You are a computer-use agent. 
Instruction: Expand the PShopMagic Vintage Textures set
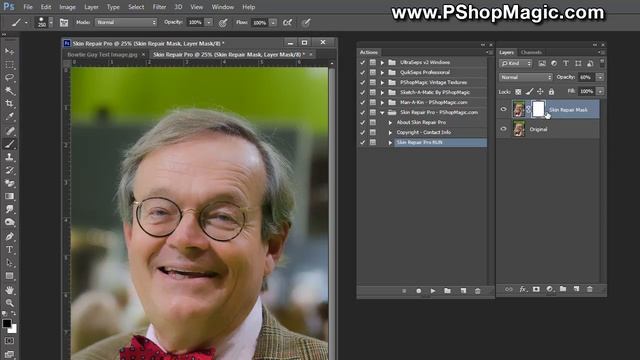tap(382, 82)
